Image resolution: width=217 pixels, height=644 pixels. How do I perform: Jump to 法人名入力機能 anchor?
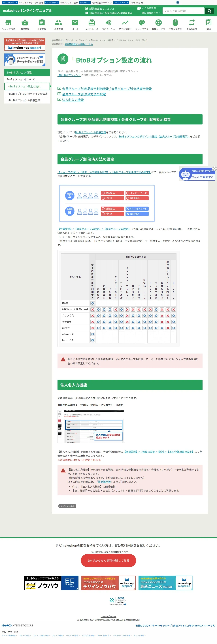click(x=73, y=100)
